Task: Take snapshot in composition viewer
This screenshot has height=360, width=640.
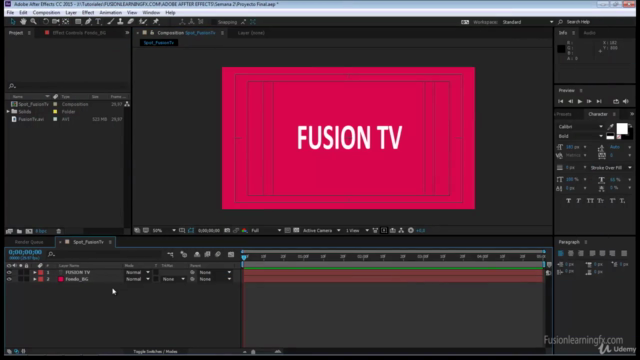Action: tap(227, 231)
